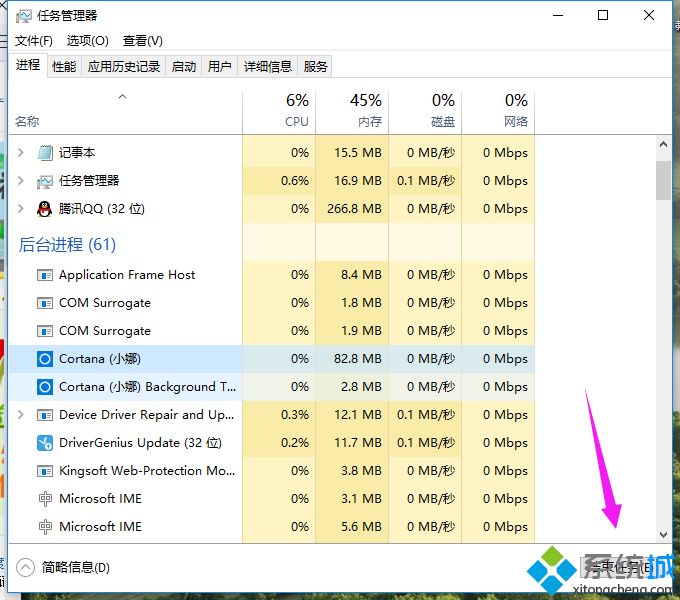The image size is (680, 600).
Task: Maximize the Task Manager window
Action: [x=603, y=16]
